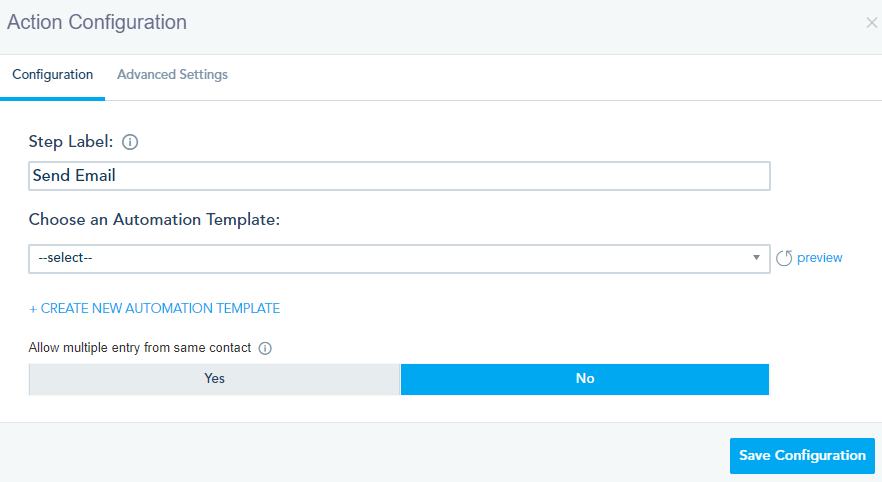This screenshot has width=882, height=482.
Task: Click the preview link
Action: (820, 258)
